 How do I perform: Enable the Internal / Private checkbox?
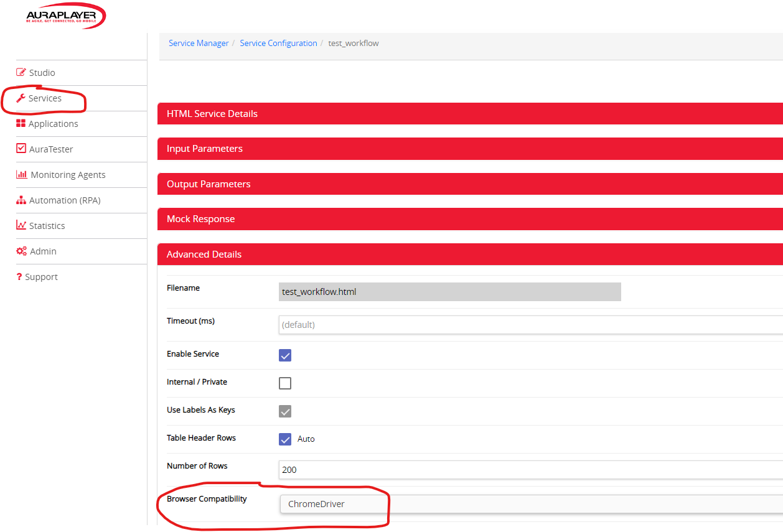285,383
